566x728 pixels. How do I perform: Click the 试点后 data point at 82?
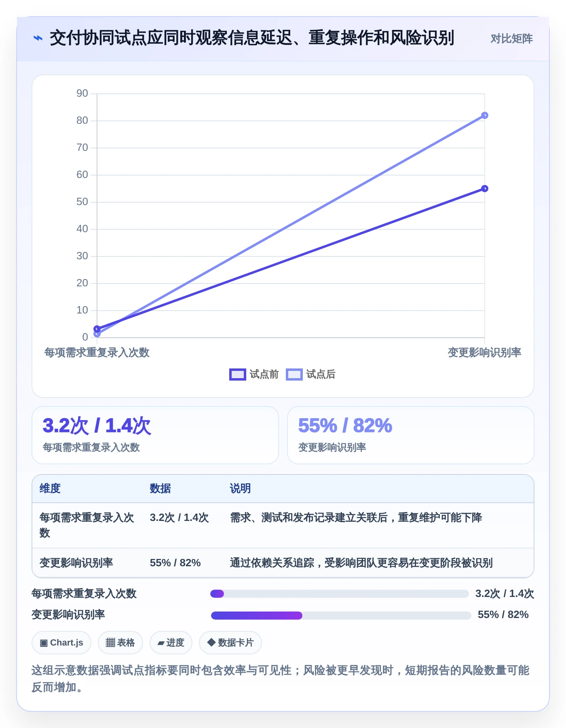(x=484, y=116)
